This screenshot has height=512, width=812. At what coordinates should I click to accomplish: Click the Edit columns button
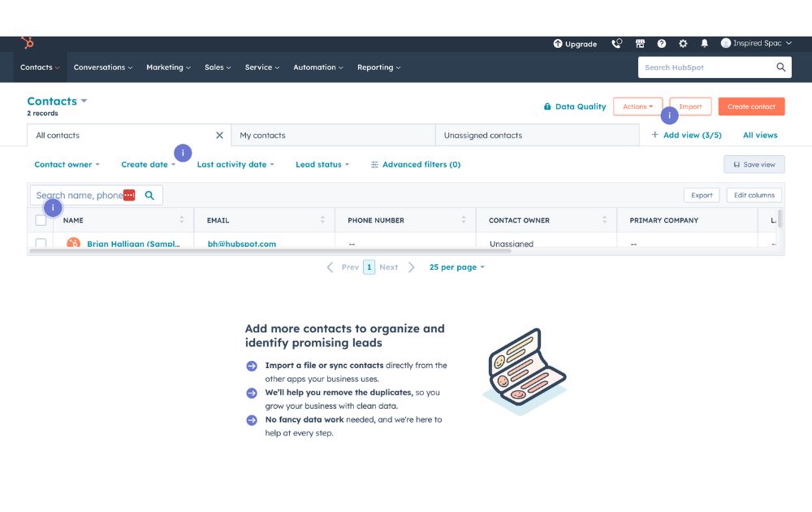[754, 195]
